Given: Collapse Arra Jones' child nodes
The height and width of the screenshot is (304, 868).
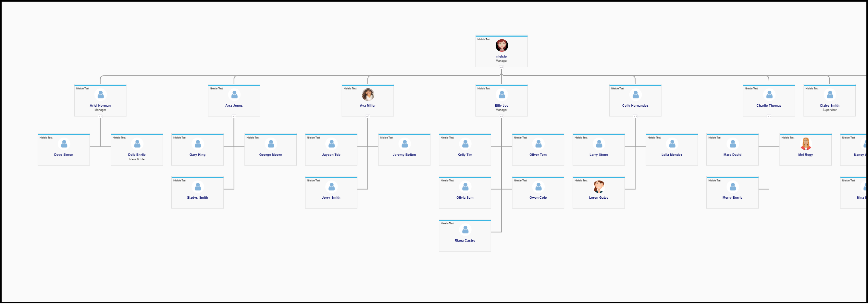Looking at the screenshot, I should (x=234, y=117).
